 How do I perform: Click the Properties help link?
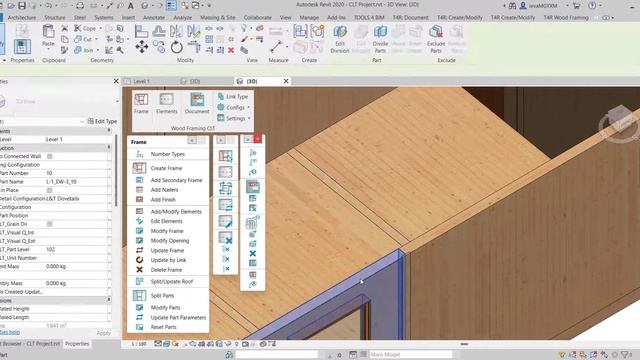point(9,333)
